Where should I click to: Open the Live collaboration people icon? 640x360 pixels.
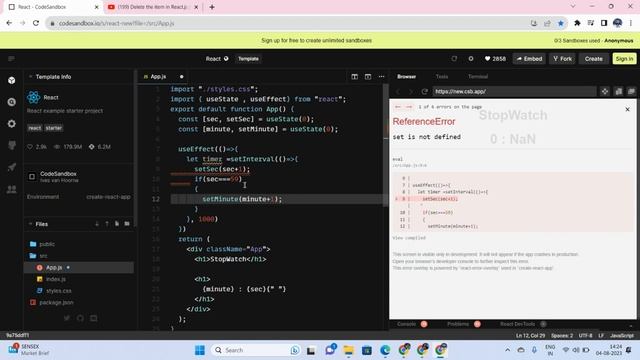click(11, 189)
